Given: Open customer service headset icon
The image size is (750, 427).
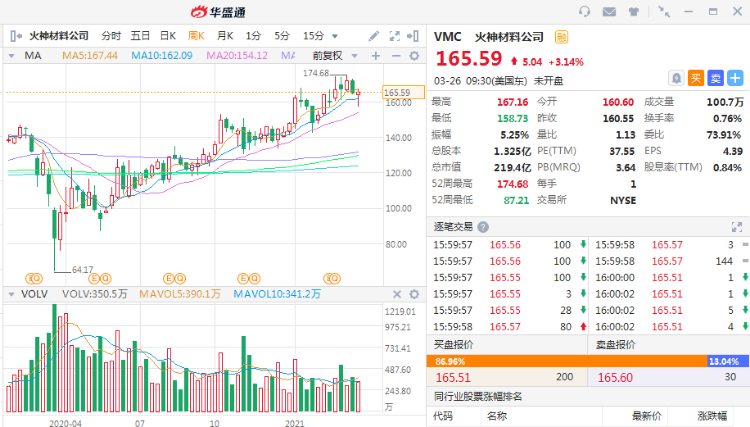Looking at the screenshot, I should click(x=584, y=11).
